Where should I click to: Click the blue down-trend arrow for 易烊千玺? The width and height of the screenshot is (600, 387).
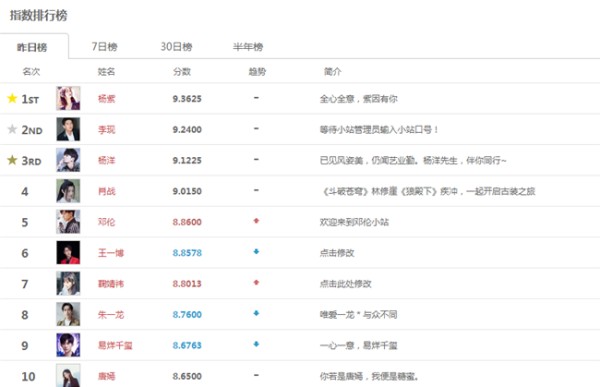point(256,344)
